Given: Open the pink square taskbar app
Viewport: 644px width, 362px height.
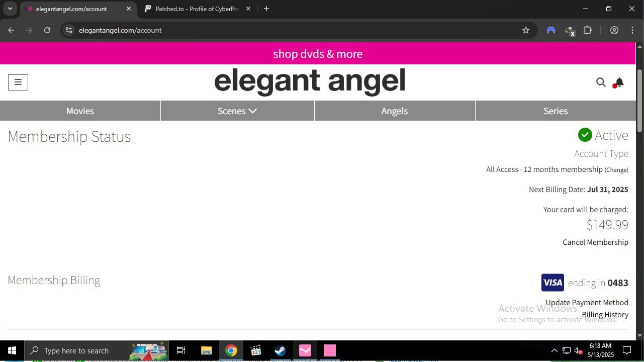Looking at the screenshot, I should [329, 350].
